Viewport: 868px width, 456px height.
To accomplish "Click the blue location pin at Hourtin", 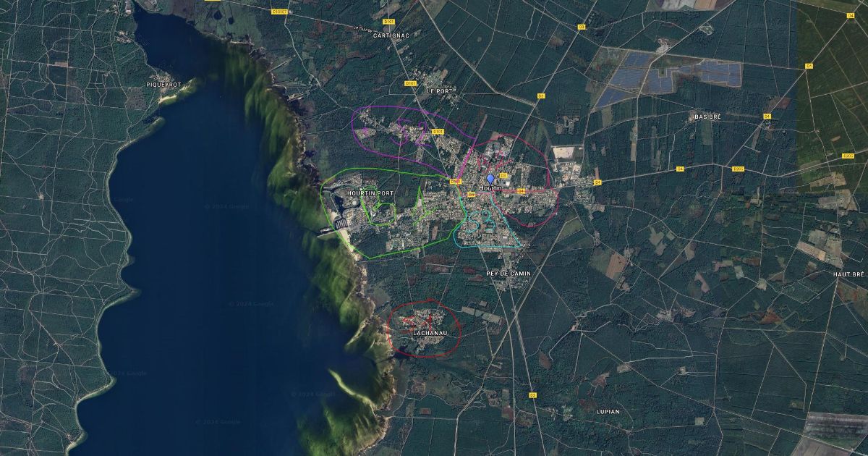I will pos(490,178).
